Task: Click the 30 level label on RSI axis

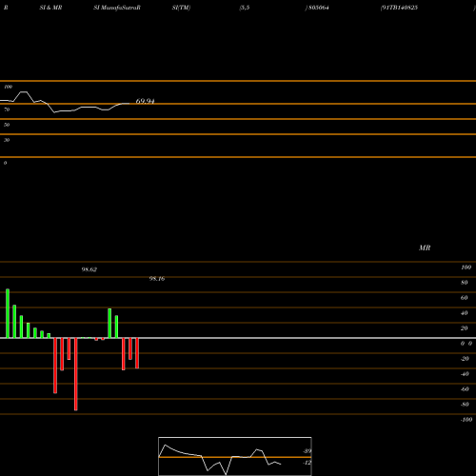Action: 7,140
